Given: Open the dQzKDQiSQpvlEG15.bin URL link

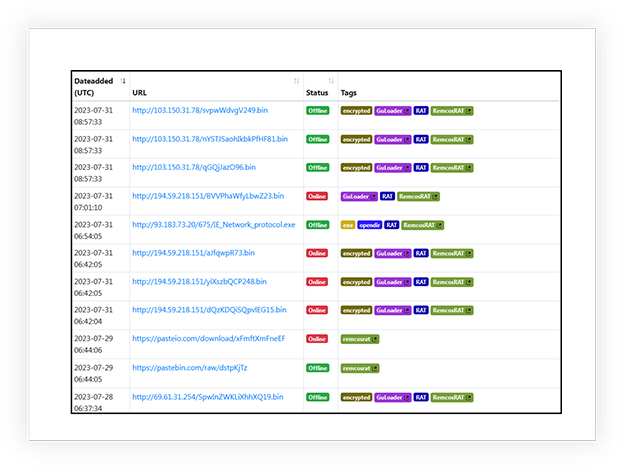Looking at the screenshot, I should pos(209,310).
